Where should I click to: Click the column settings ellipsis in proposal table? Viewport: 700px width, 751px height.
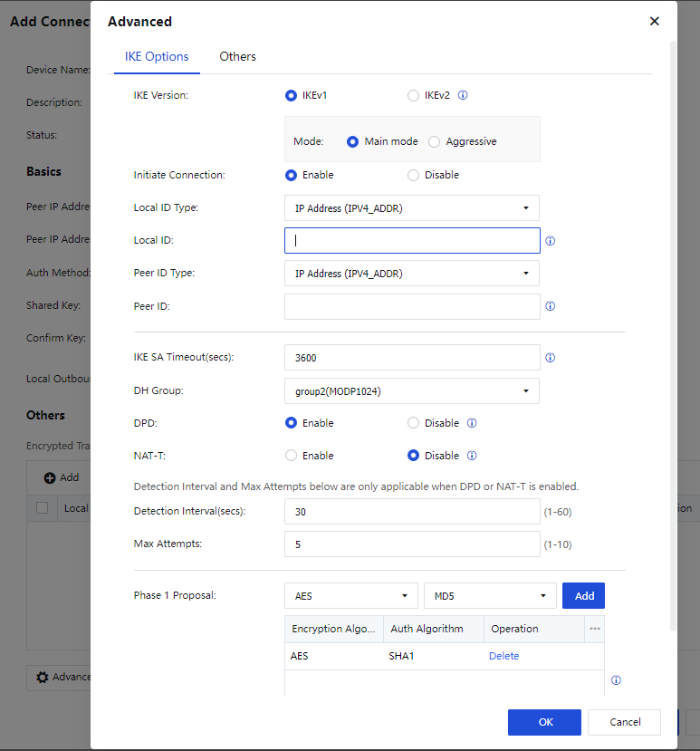(x=595, y=629)
